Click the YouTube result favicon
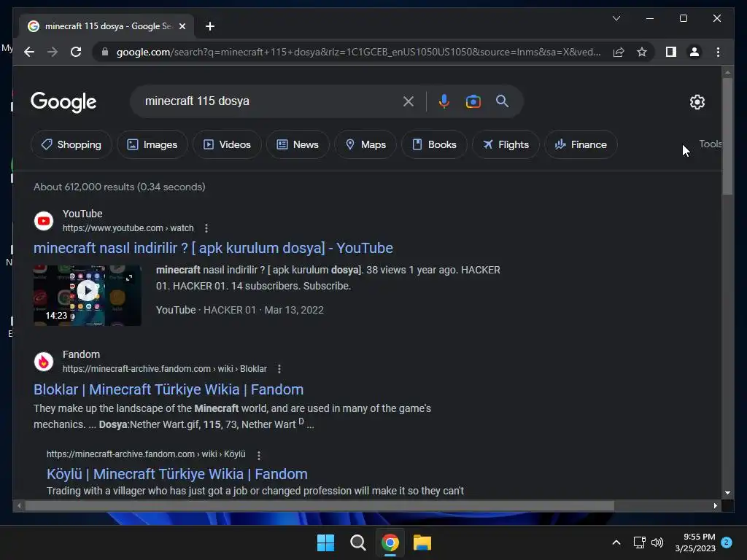747x560 pixels. coord(43,221)
